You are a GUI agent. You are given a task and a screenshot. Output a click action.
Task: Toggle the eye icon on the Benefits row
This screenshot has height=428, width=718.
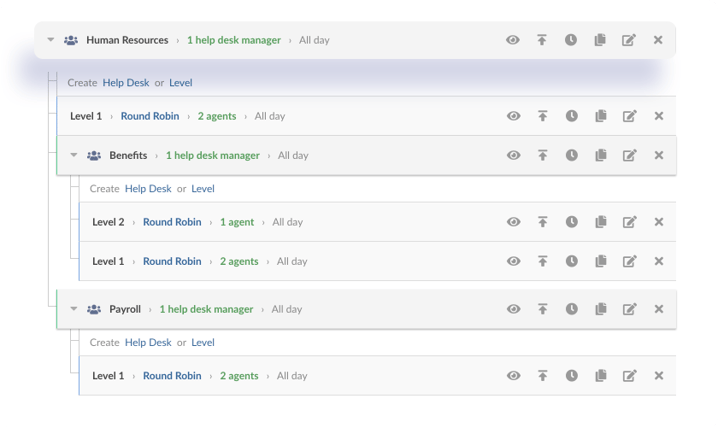(x=513, y=155)
